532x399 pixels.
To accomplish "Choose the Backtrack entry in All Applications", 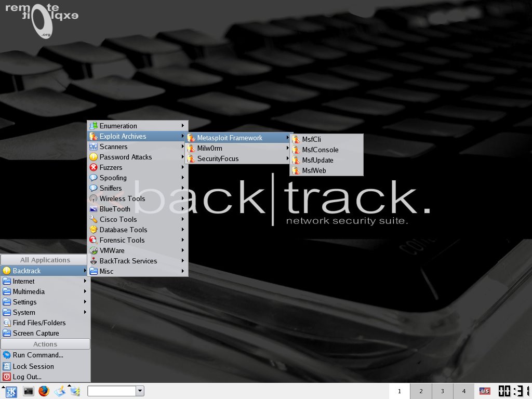I will pos(45,271).
